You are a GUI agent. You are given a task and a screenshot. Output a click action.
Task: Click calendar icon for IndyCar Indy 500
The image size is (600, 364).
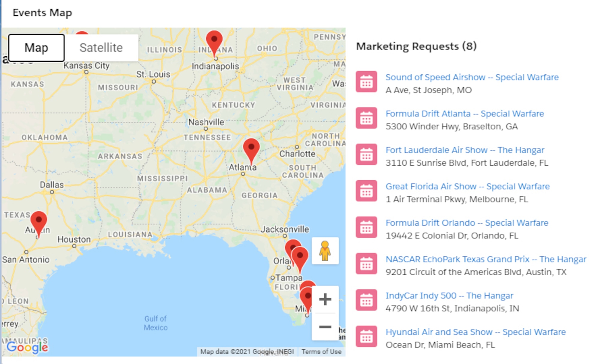[366, 300]
